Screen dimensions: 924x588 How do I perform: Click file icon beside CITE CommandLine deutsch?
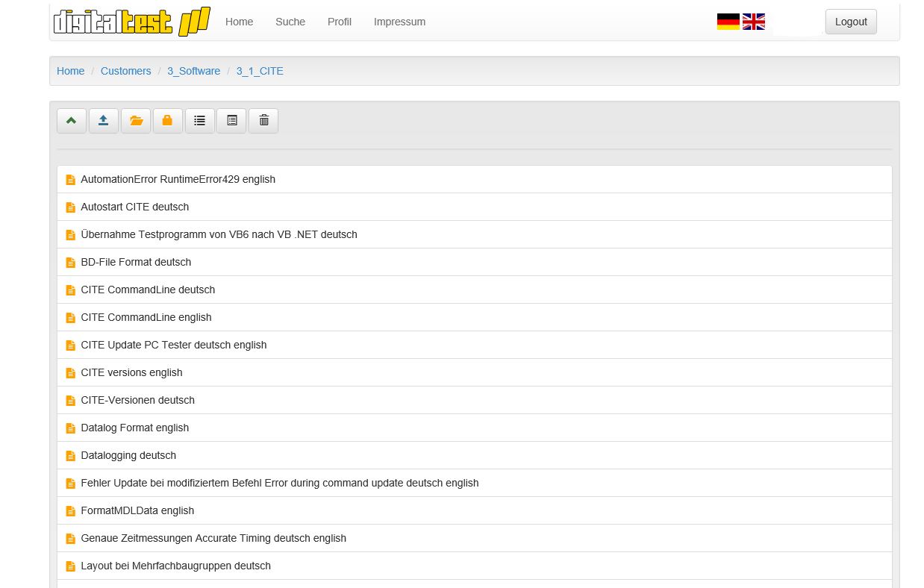[x=71, y=290]
